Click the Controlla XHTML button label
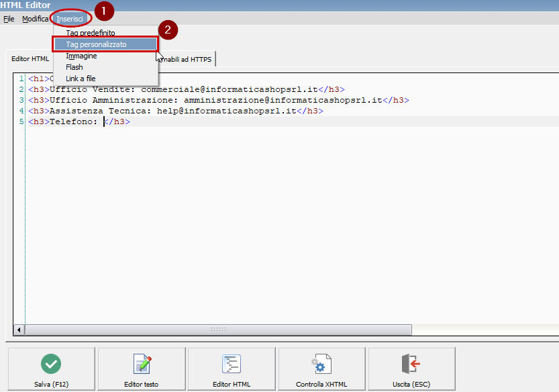 (x=321, y=384)
